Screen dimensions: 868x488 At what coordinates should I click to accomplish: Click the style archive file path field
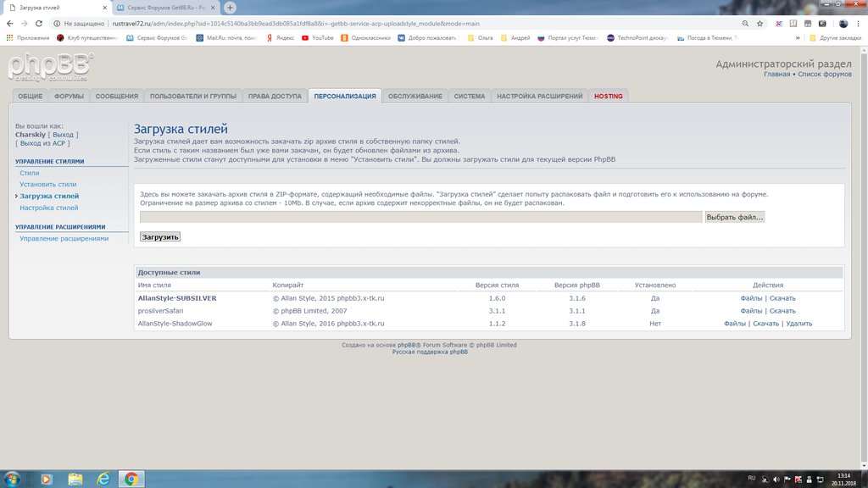pyautogui.click(x=420, y=217)
